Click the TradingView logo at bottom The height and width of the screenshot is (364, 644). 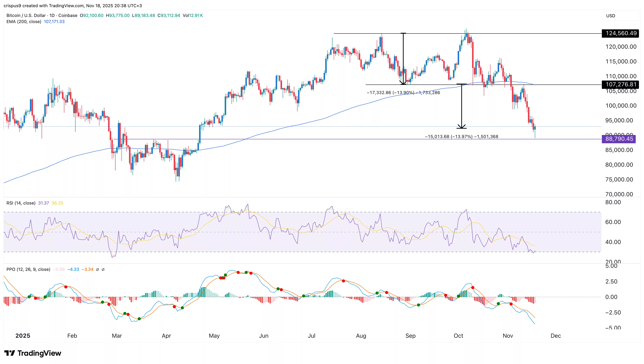33,353
